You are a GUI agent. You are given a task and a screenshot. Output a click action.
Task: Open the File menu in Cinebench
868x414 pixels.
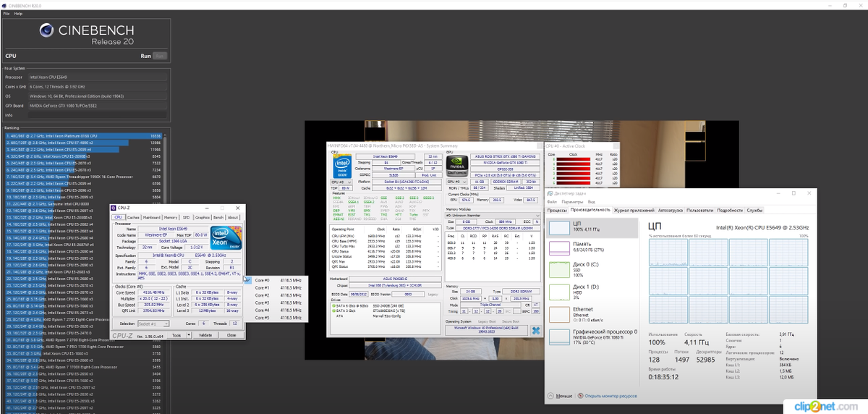7,13
